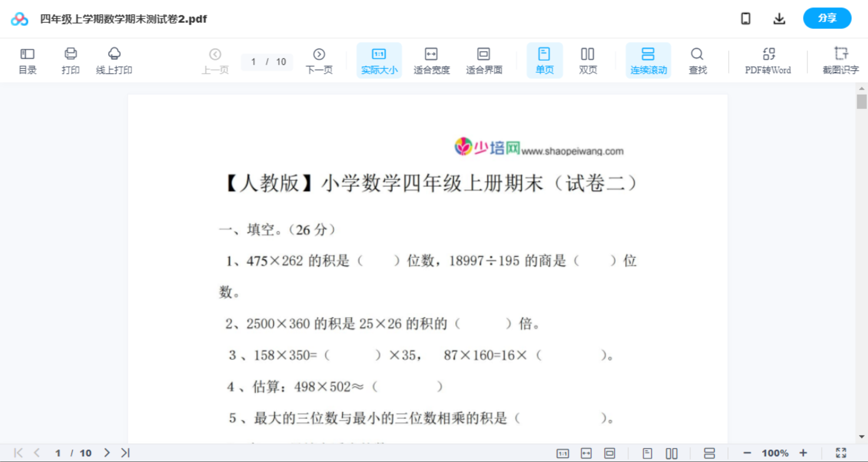Switch document to 单页 single page view
868x462 pixels.
click(x=544, y=60)
